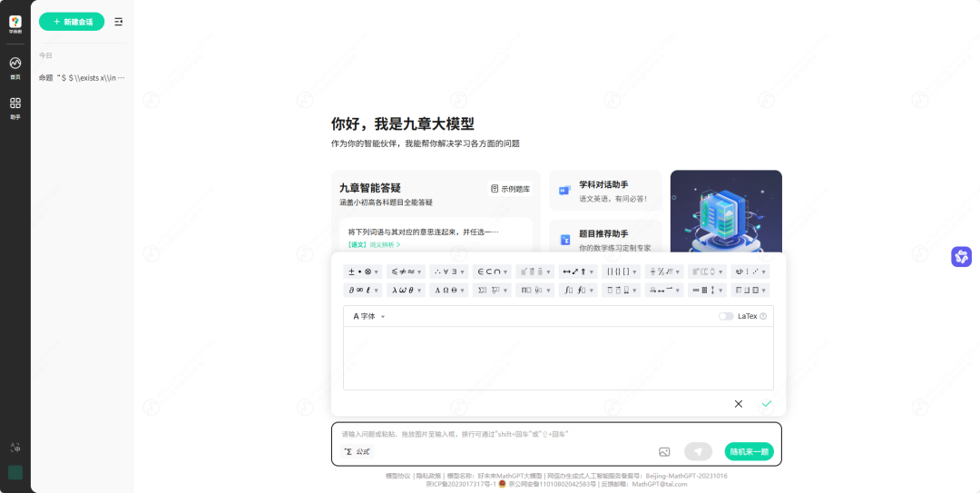Open the 助手 assistant sidebar icon
The image size is (980, 493).
[x=15, y=108]
